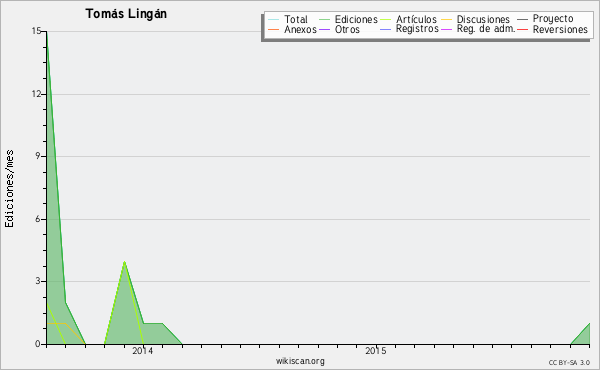The image size is (600, 370).
Task: Click the 0 y-axis value
Action: pyautogui.click(x=38, y=344)
